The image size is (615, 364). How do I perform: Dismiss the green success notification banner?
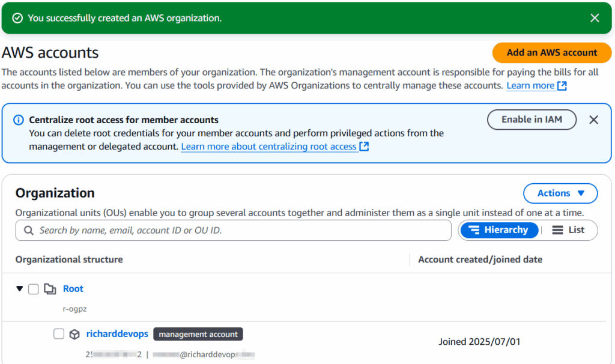595,18
